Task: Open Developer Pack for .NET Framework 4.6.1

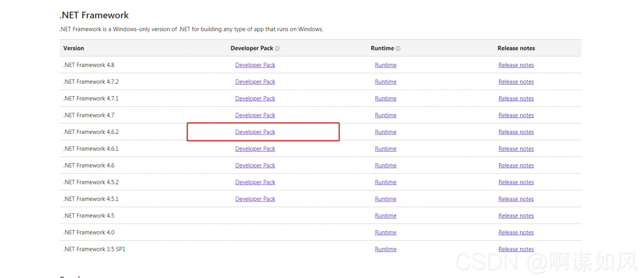Action: click(x=255, y=149)
